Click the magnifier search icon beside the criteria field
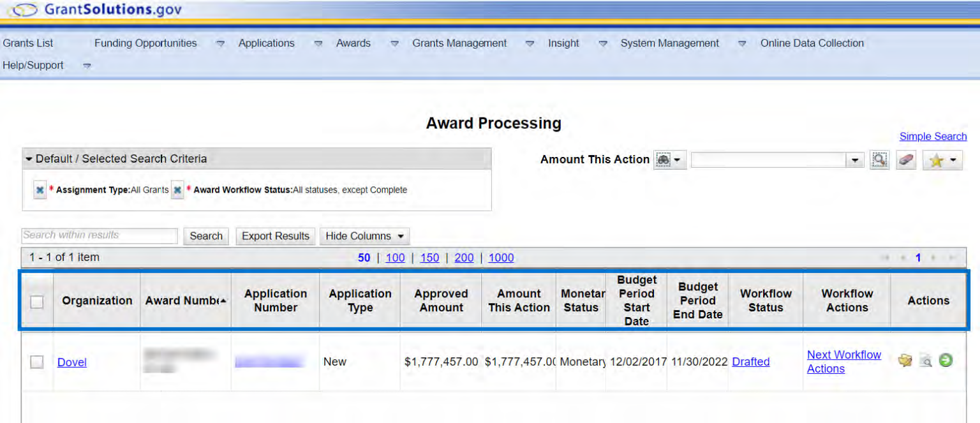The height and width of the screenshot is (423, 980). 879,160
